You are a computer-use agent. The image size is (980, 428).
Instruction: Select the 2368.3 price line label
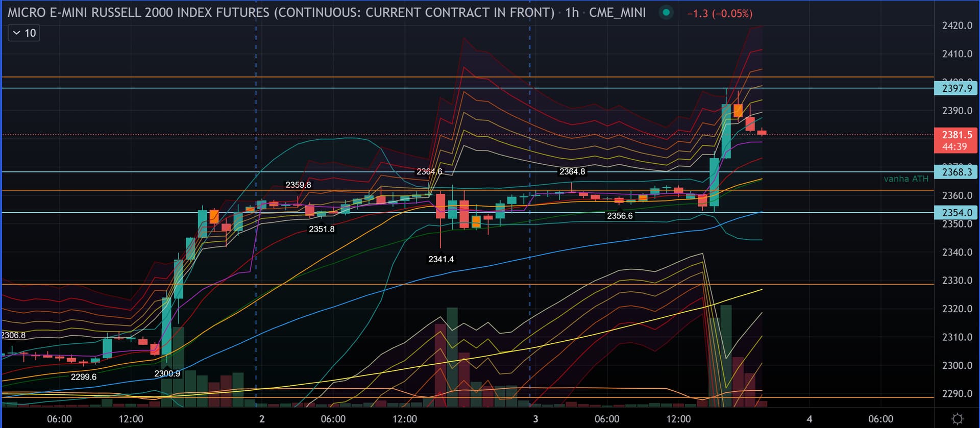click(x=956, y=172)
